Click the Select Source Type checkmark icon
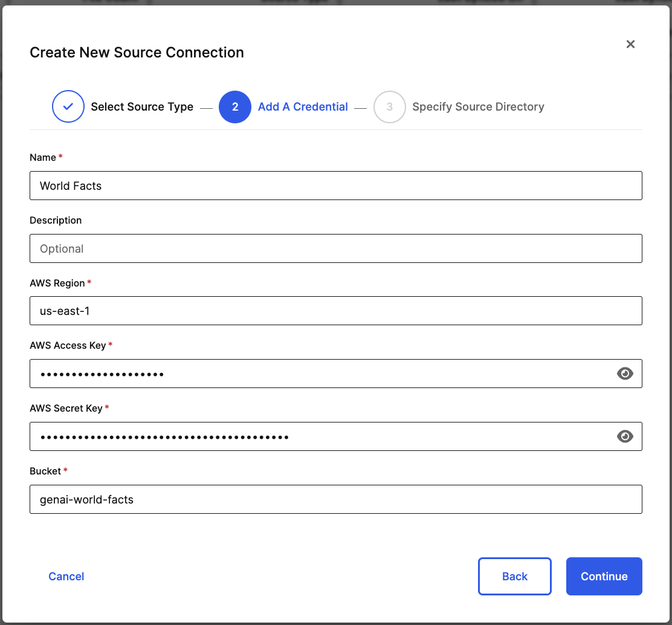The image size is (672, 625). coord(68,106)
